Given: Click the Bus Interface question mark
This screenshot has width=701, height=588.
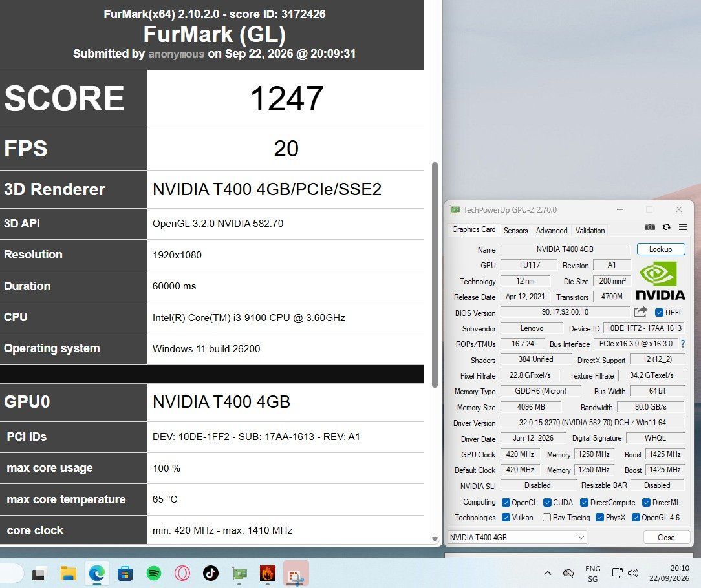Looking at the screenshot, I should 683,344.
